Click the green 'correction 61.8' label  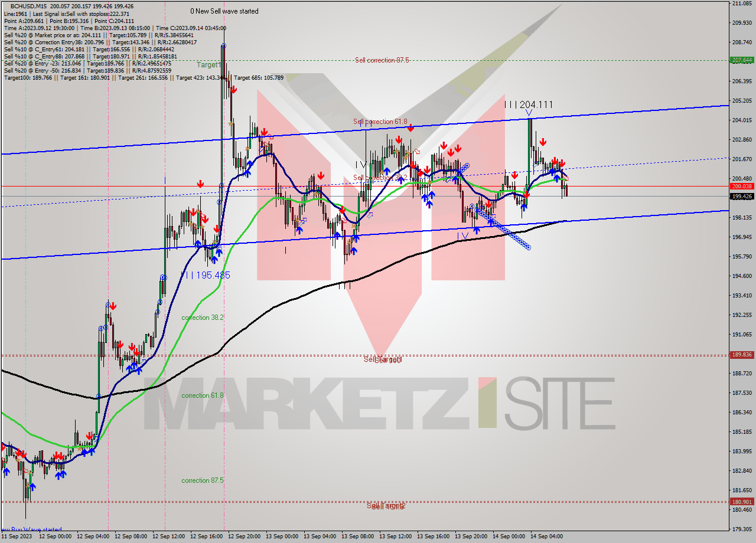pyautogui.click(x=203, y=395)
